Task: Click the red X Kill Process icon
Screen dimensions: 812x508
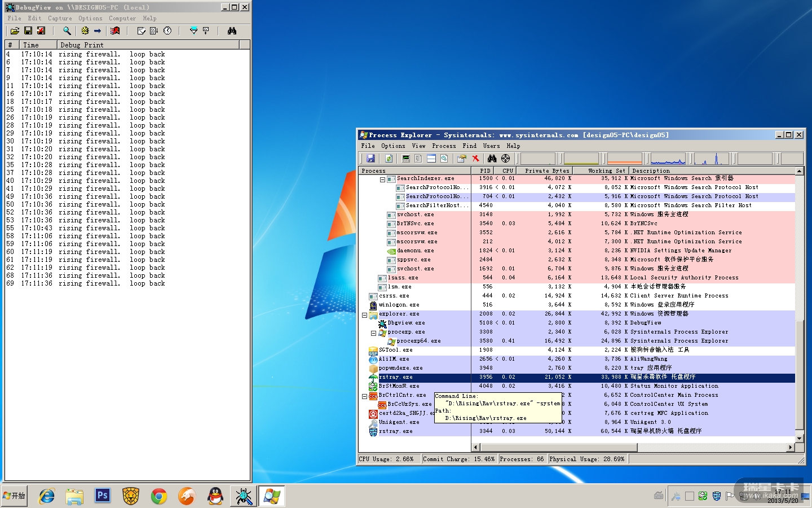Action: click(x=475, y=159)
